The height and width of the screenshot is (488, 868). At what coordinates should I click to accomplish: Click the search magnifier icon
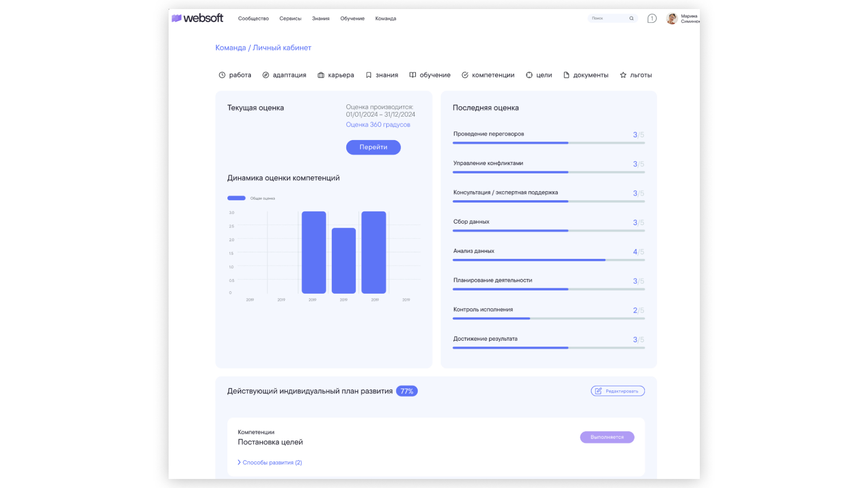(x=632, y=19)
